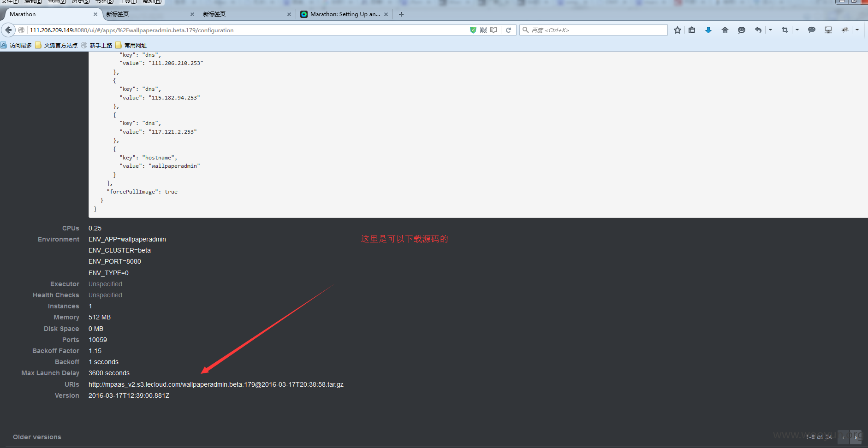Screen dimensions: 868x448
Task: Click the ENV_APP=wallpaperadmin value
Action: pyautogui.click(x=127, y=239)
